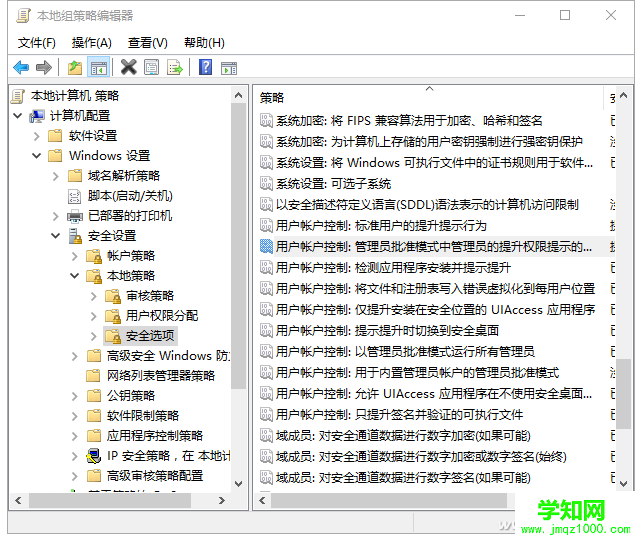Sort by the 策略 column header
642x541 pixels.
click(430, 97)
